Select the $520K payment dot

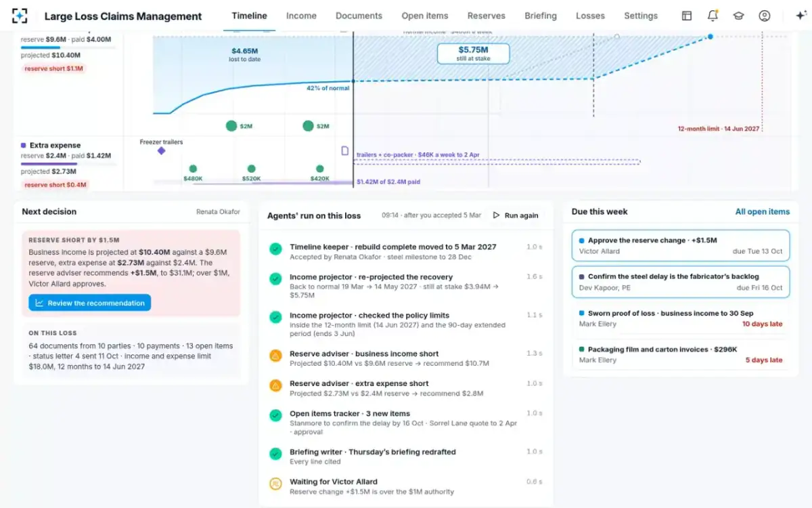tap(252, 169)
